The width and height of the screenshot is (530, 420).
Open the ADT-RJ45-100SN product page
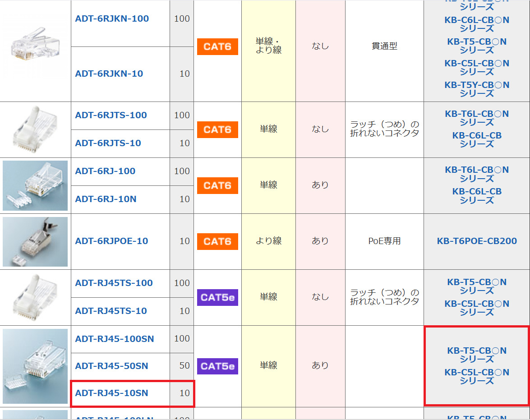[x=114, y=339]
